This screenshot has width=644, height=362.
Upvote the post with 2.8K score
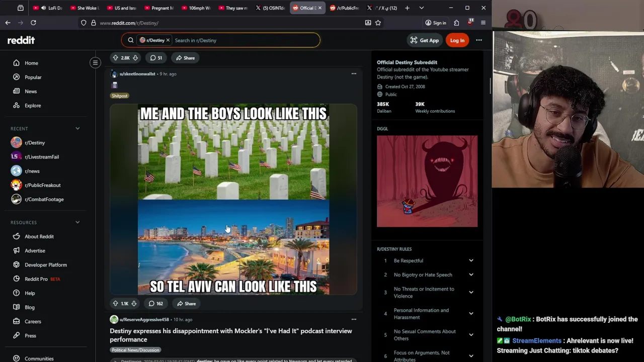115,58
